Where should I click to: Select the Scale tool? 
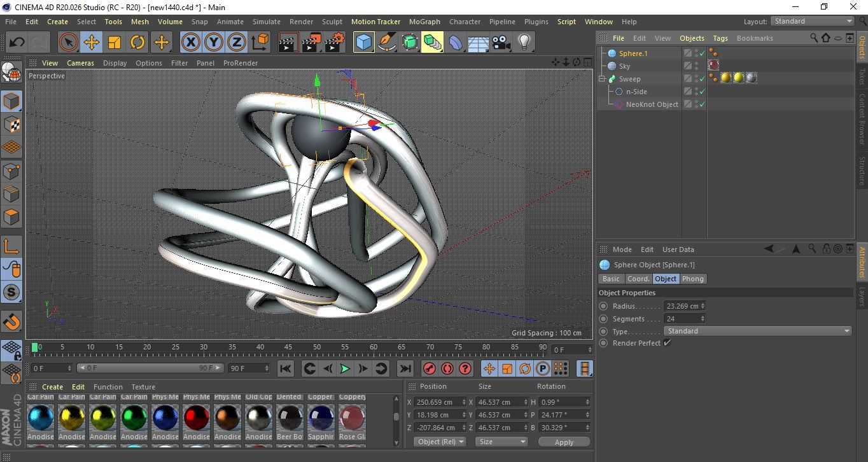click(115, 43)
